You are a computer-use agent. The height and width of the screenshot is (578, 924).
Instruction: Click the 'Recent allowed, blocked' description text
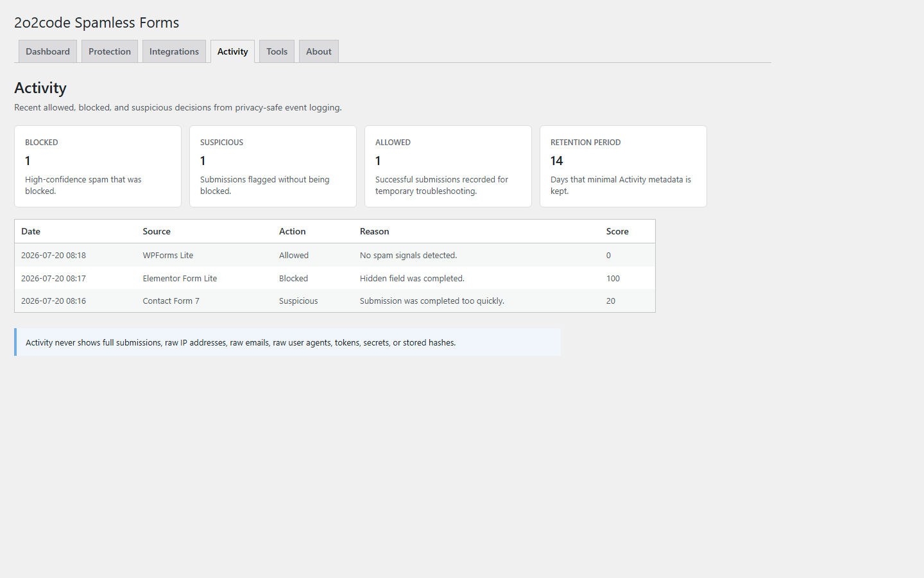tap(178, 107)
